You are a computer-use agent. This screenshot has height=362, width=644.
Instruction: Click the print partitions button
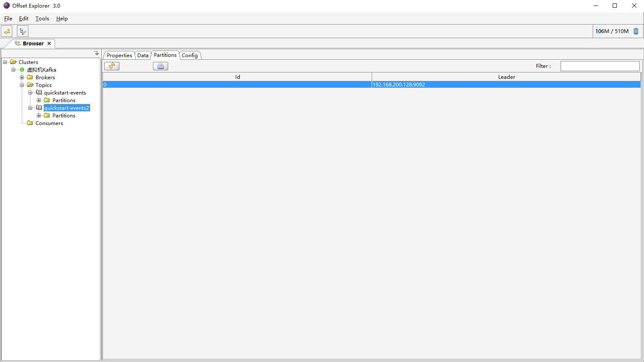pyautogui.click(x=161, y=66)
